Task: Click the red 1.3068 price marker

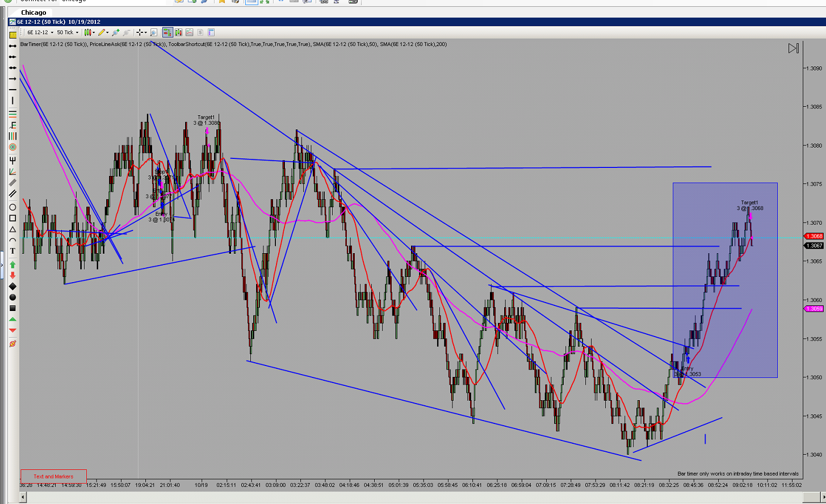Action: point(814,236)
